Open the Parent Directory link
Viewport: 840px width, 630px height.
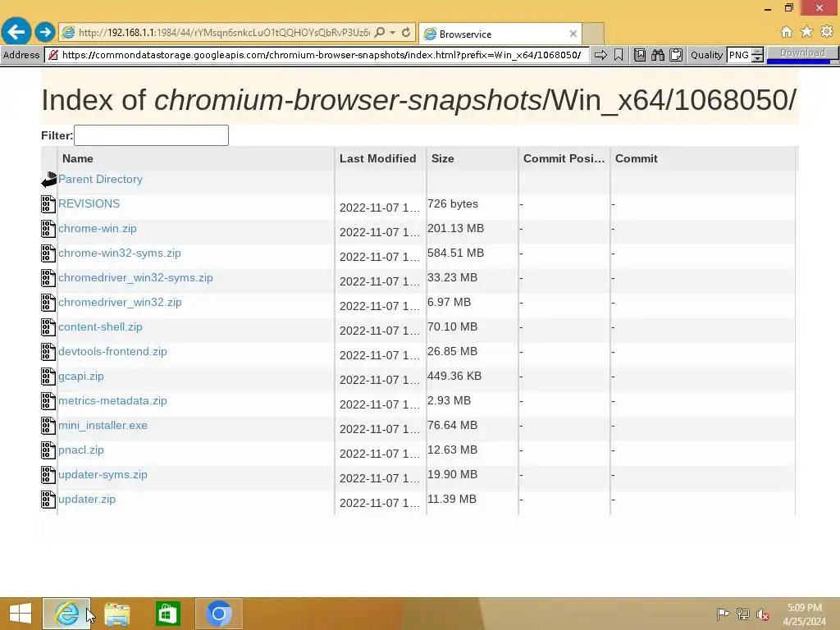coord(100,180)
